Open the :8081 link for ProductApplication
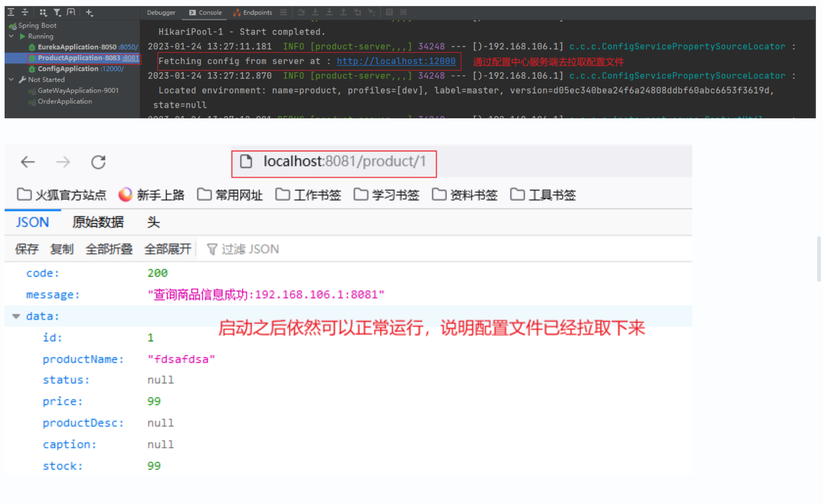 tap(130, 58)
